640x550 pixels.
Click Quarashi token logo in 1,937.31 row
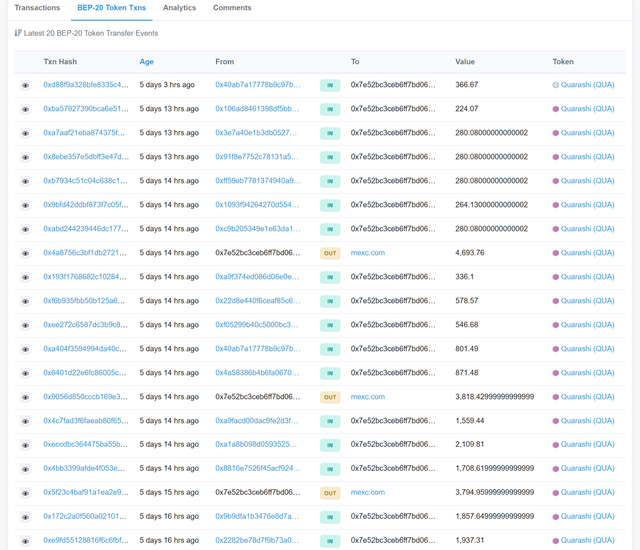(x=556, y=541)
